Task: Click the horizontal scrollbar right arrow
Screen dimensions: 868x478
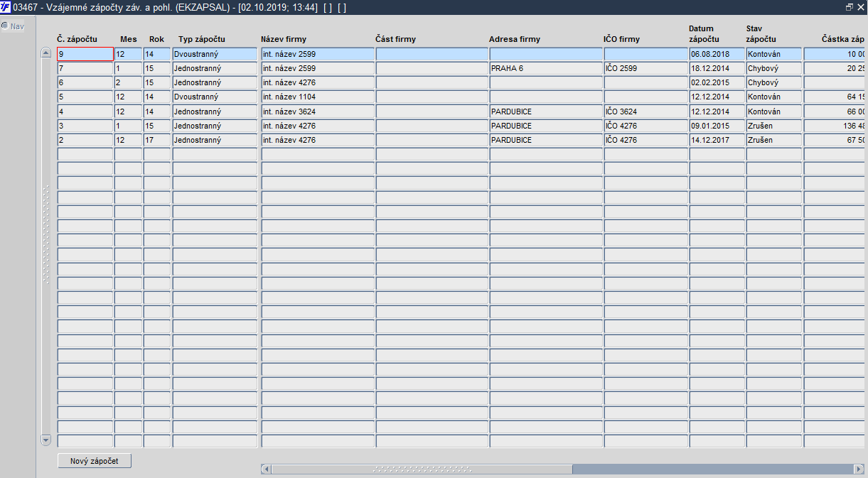Action: [x=859, y=469]
